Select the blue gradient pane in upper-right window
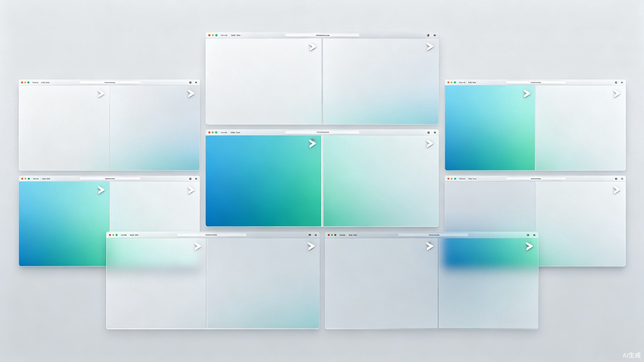 [x=490, y=128]
